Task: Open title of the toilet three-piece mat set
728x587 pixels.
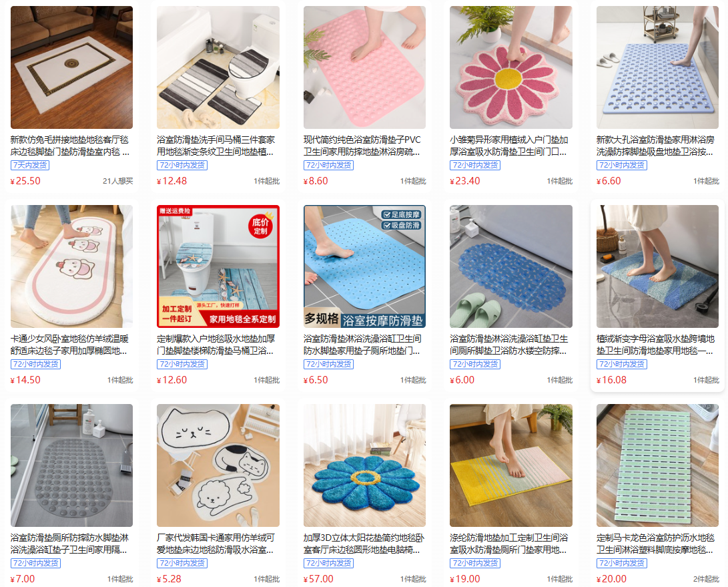Action: point(216,146)
